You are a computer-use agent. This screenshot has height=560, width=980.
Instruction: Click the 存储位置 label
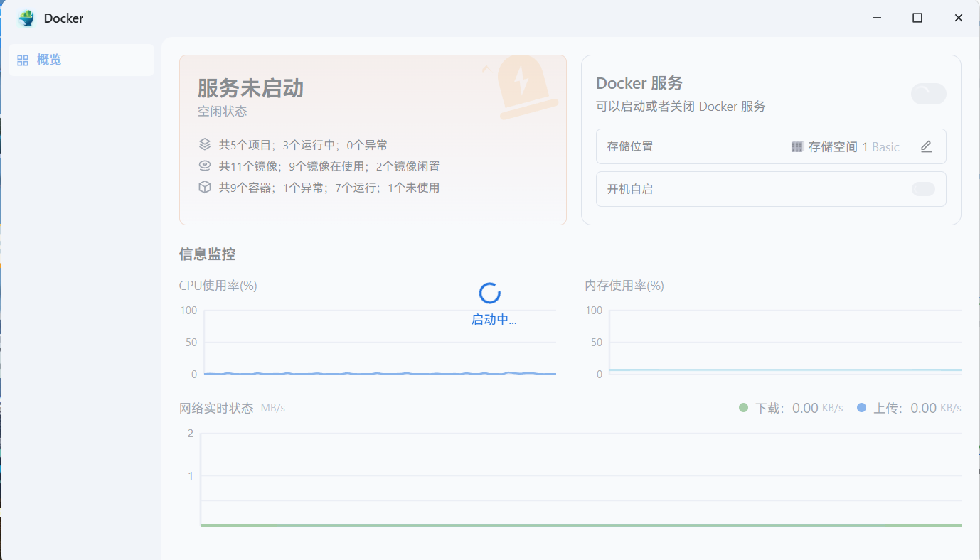[630, 147]
